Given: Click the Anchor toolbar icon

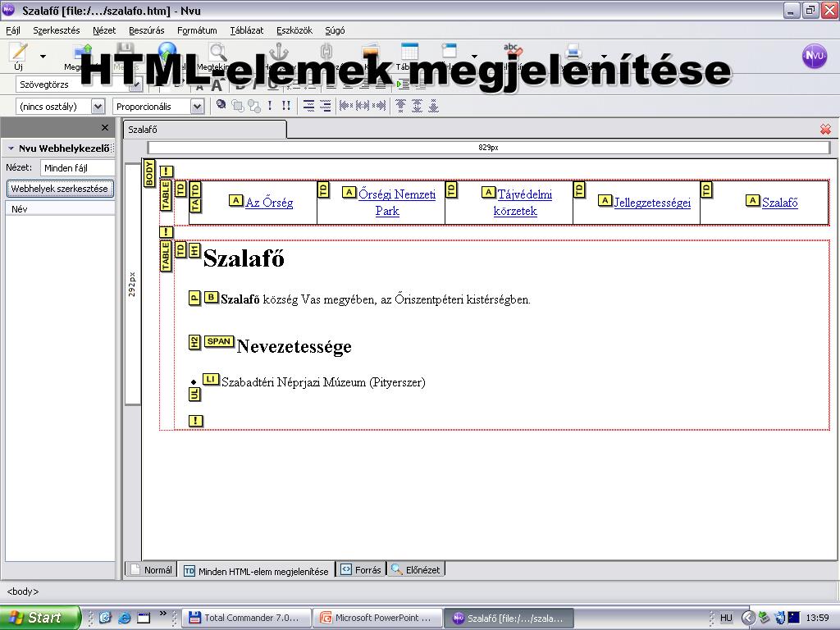Looking at the screenshot, I should pyautogui.click(x=279, y=52).
